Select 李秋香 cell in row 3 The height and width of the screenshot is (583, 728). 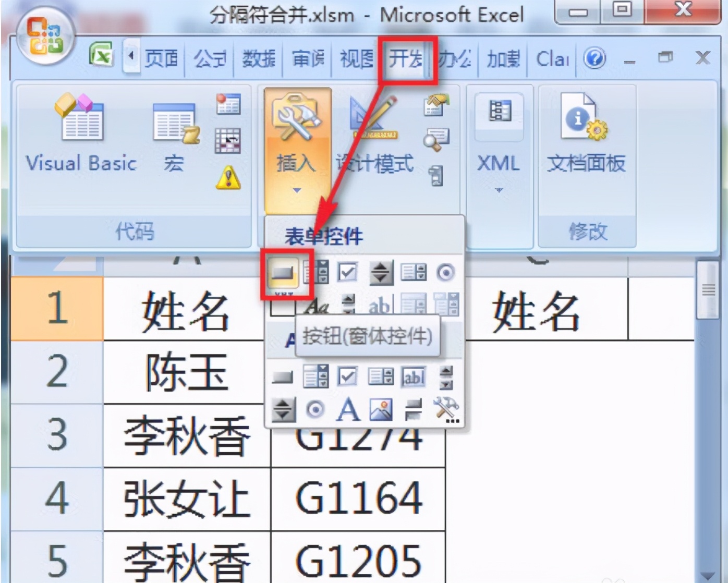(x=187, y=435)
